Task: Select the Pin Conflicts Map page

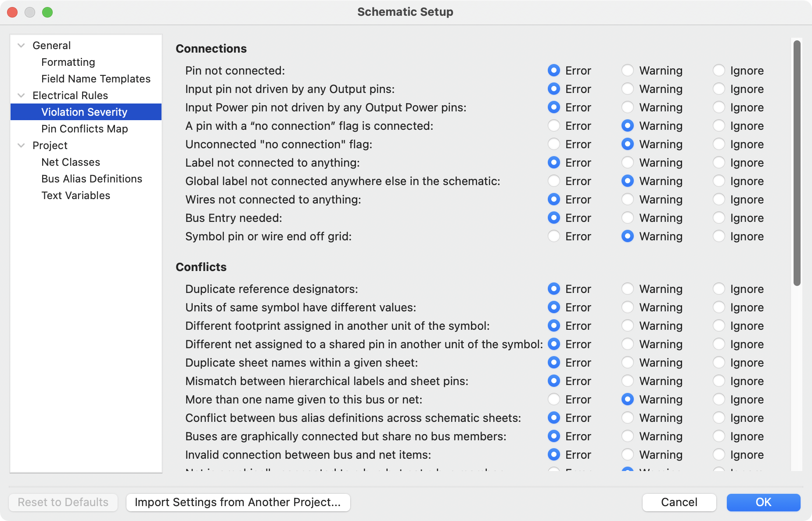Action: click(x=84, y=128)
